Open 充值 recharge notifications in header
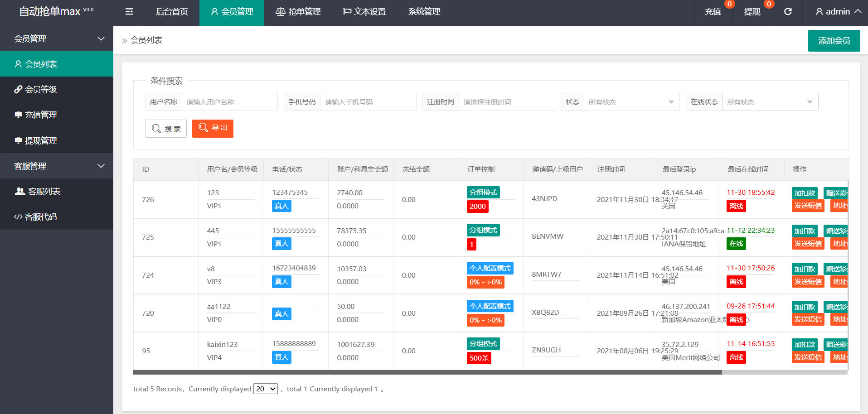 (713, 12)
